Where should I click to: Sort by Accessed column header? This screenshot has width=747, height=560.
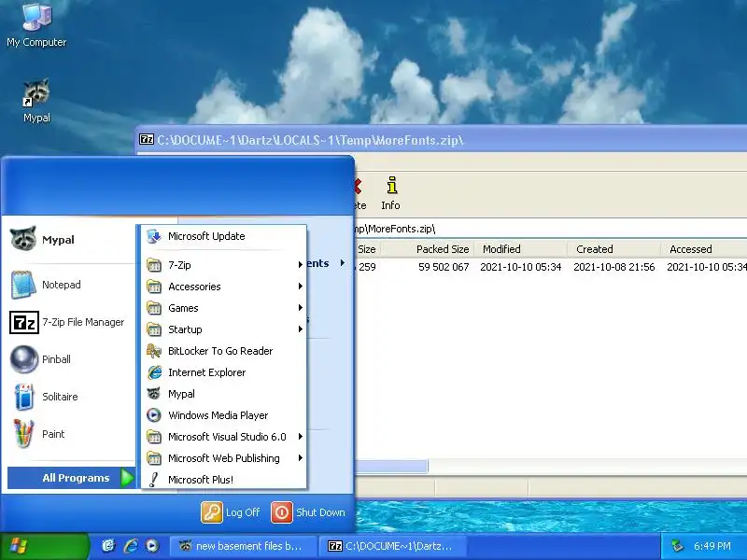[x=704, y=249]
